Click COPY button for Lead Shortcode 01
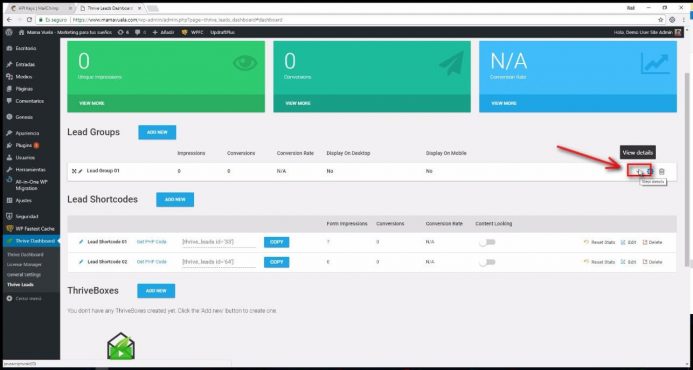This screenshot has width=693, height=370. pos(277,242)
